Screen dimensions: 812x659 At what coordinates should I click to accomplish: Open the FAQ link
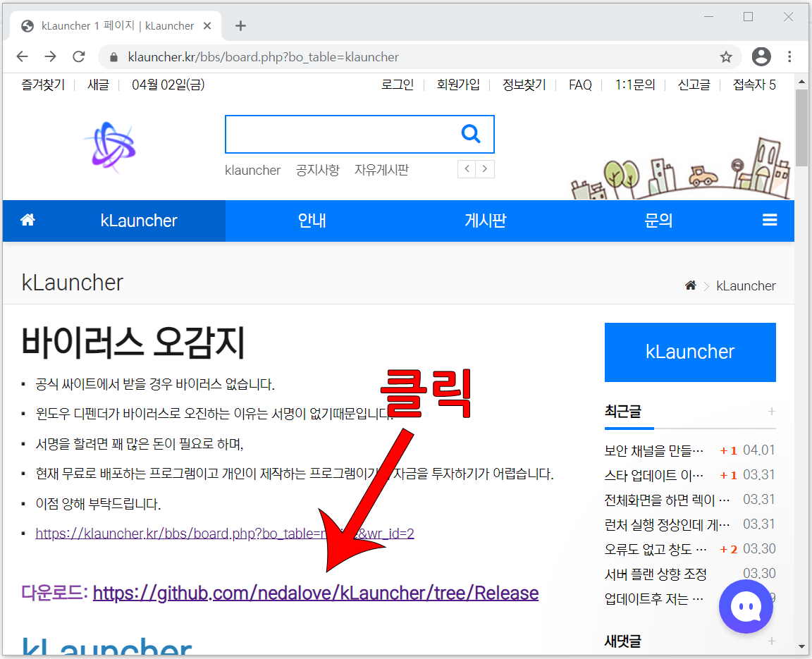580,85
